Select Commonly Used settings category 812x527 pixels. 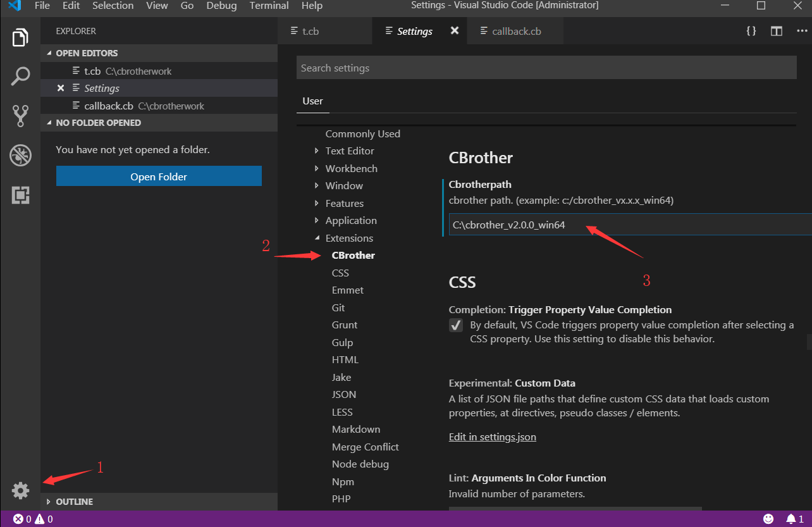(x=362, y=134)
